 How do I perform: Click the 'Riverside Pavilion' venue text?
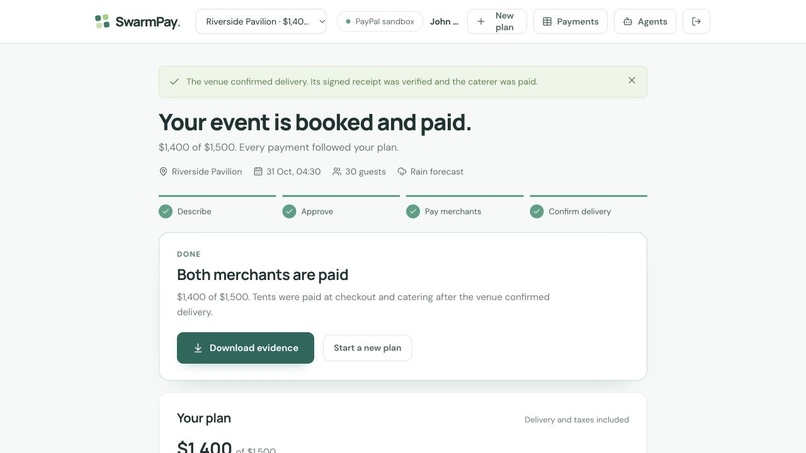click(x=207, y=172)
